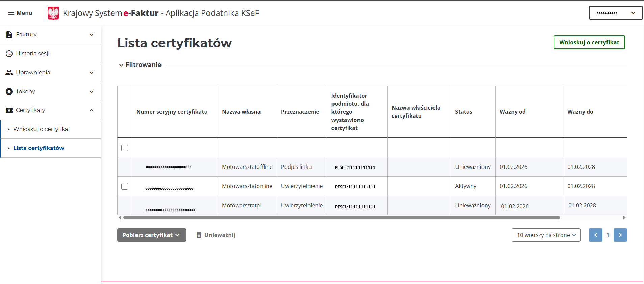This screenshot has width=644, height=284.
Task: Check the Motowarsztatonline certificate row checkbox
Action: click(125, 186)
